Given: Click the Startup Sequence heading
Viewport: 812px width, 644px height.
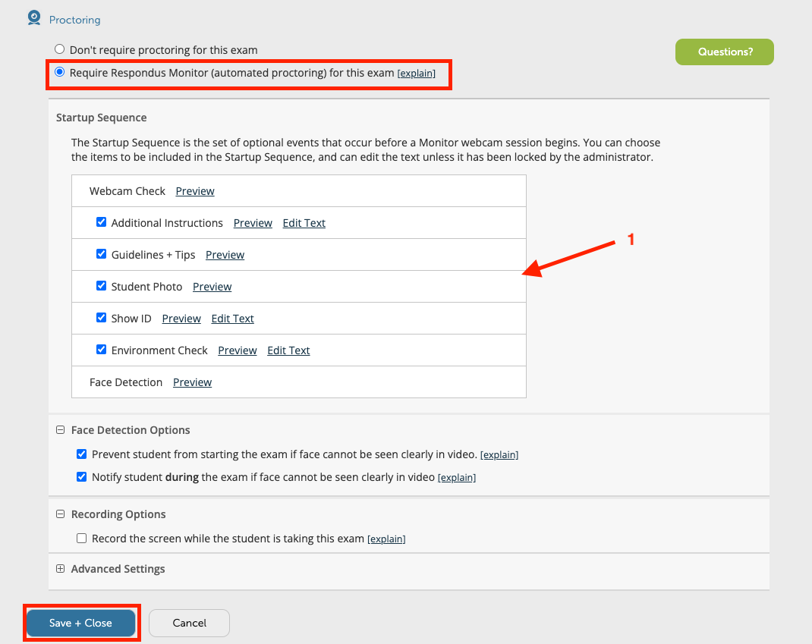Looking at the screenshot, I should [x=102, y=118].
